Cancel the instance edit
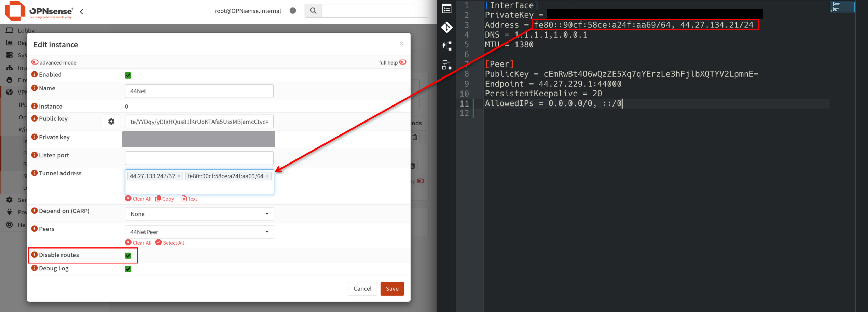The image size is (868, 312). [x=362, y=289]
